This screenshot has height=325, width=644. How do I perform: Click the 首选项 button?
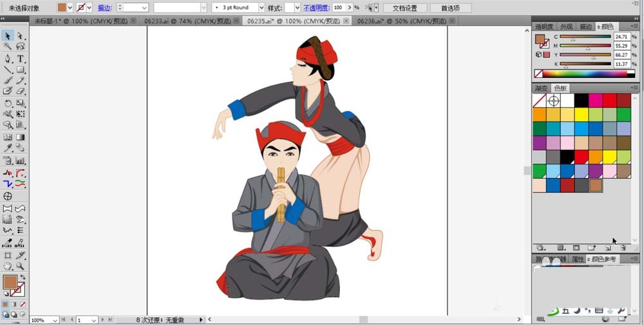(x=450, y=8)
